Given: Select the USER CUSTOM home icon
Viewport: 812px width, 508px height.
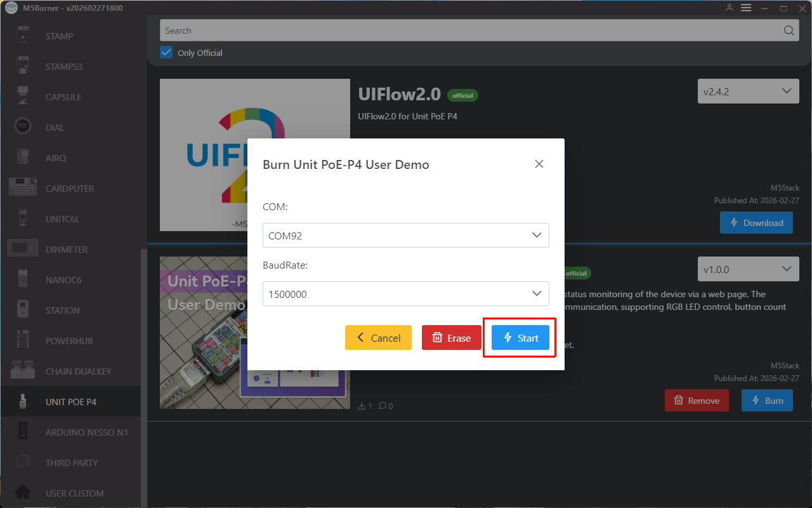Looking at the screenshot, I should (x=23, y=493).
